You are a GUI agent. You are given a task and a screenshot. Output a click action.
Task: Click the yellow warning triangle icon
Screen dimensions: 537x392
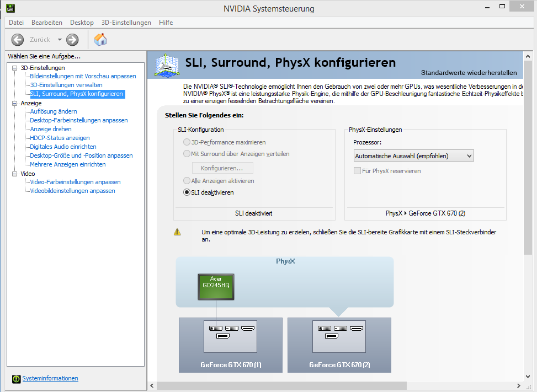click(x=177, y=232)
